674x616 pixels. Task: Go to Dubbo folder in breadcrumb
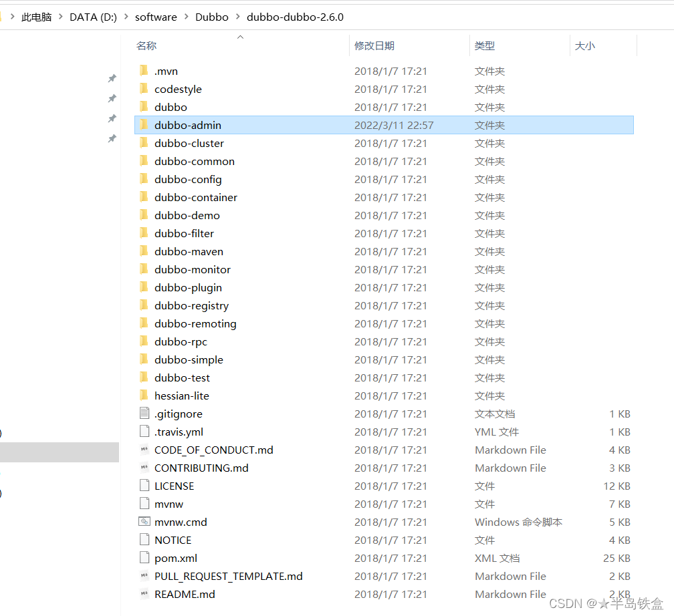click(212, 17)
